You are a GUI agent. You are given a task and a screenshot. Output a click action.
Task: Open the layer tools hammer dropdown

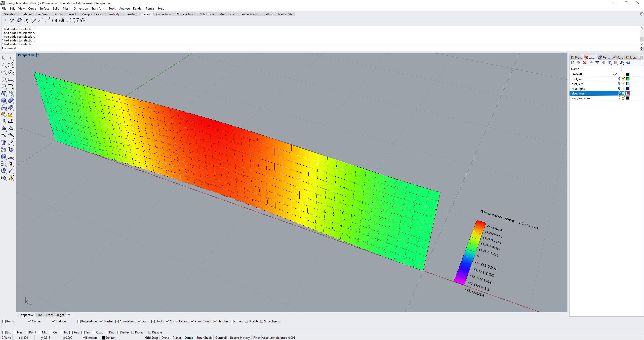coord(622,63)
